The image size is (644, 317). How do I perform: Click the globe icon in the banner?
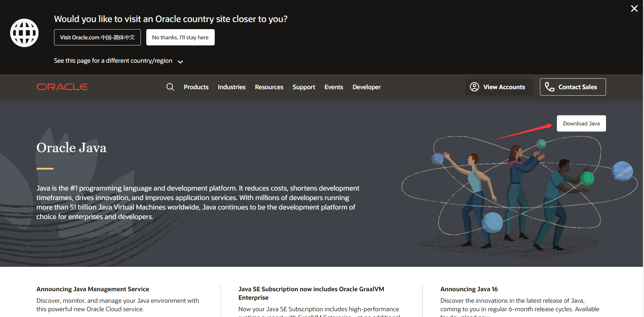coord(24,33)
